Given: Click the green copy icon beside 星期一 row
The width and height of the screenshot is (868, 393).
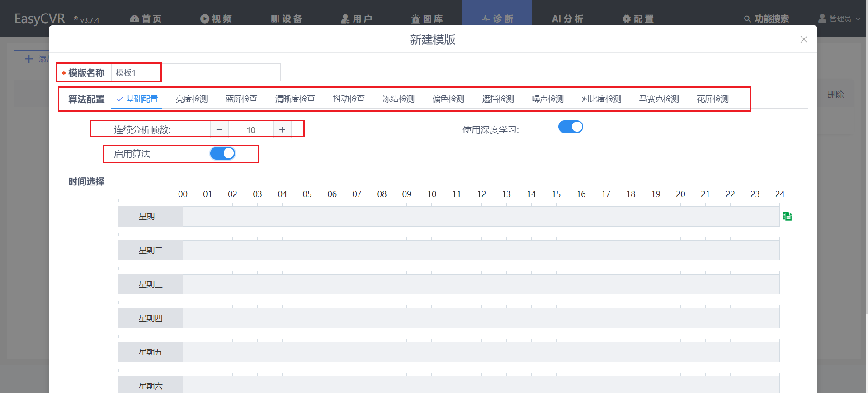Looking at the screenshot, I should [x=787, y=217].
